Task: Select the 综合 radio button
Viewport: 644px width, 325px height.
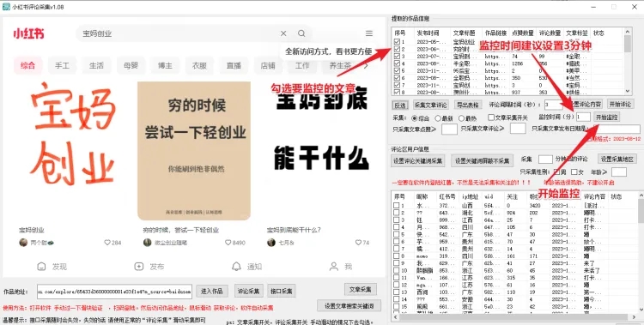Action: pyautogui.click(x=415, y=118)
